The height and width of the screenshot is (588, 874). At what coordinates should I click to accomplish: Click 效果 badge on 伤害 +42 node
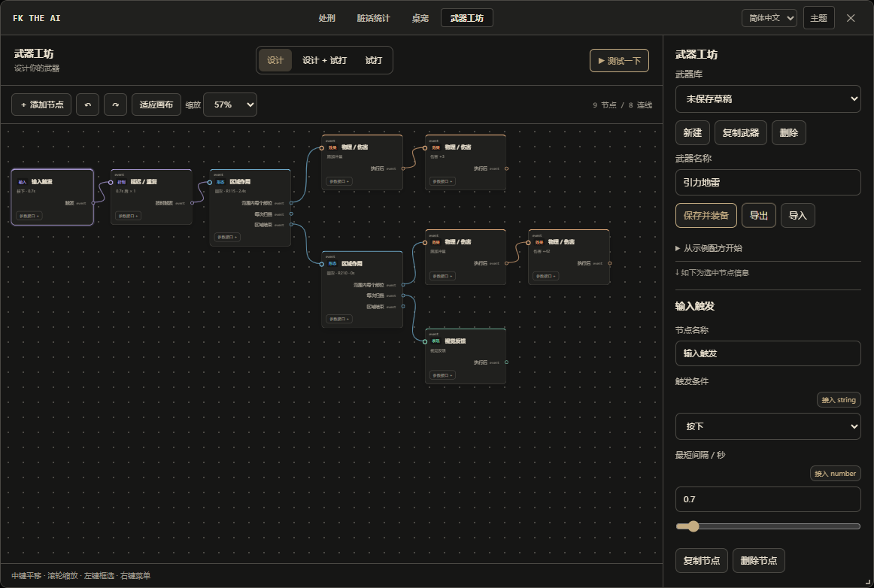(x=539, y=242)
